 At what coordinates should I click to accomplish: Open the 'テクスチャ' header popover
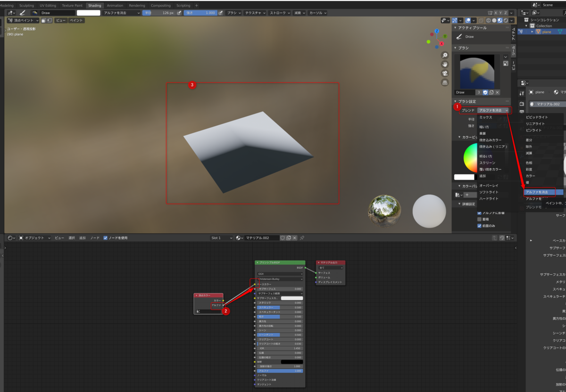pyautogui.click(x=255, y=13)
